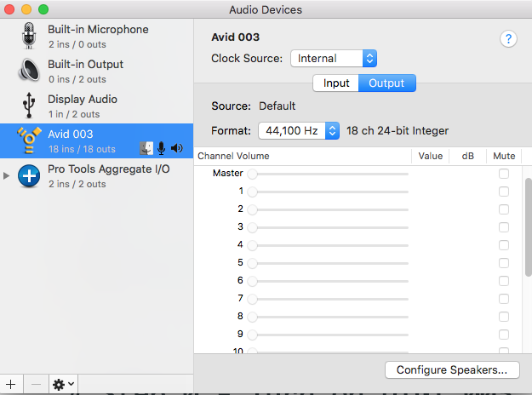Viewport: 532px width, 395px height.
Task: Mute channel 6
Action: click(x=504, y=281)
